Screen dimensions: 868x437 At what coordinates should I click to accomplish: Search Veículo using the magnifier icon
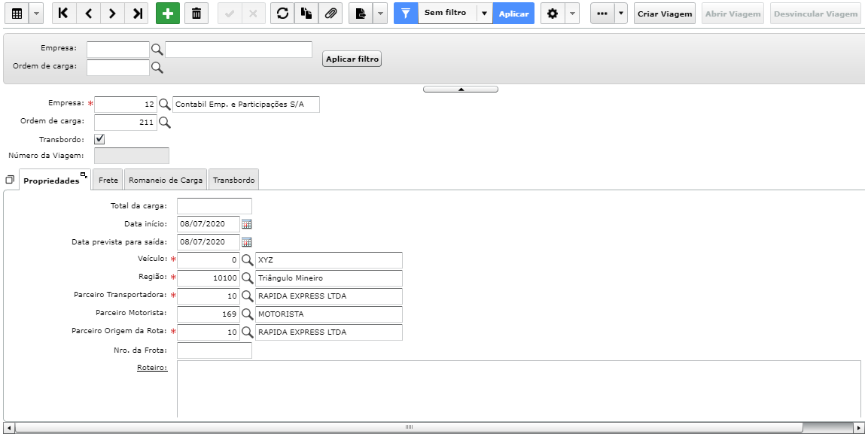click(247, 260)
